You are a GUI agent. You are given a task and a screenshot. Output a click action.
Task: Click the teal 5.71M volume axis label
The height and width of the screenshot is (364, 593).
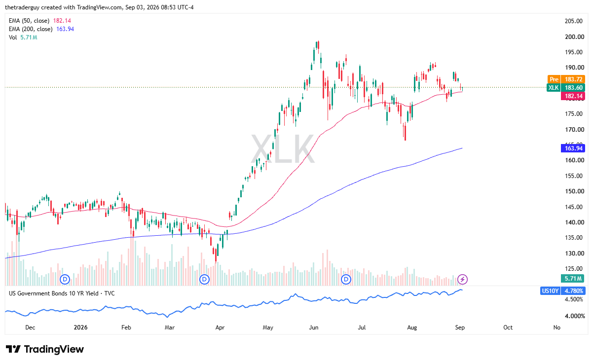point(573,278)
